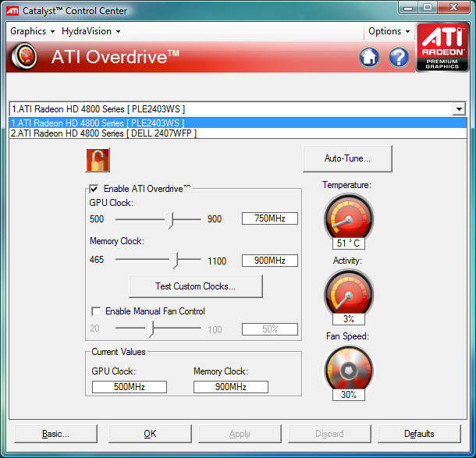
Task: Click the Activity gauge dial
Action: click(x=349, y=293)
